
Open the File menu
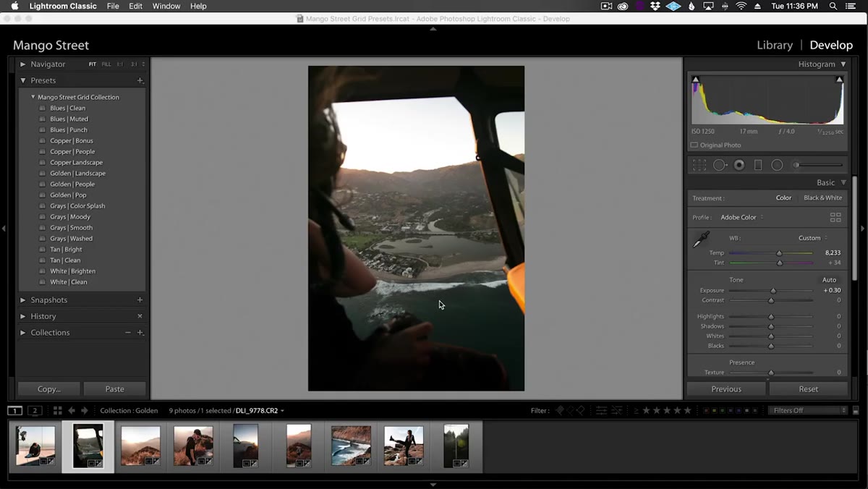[113, 6]
